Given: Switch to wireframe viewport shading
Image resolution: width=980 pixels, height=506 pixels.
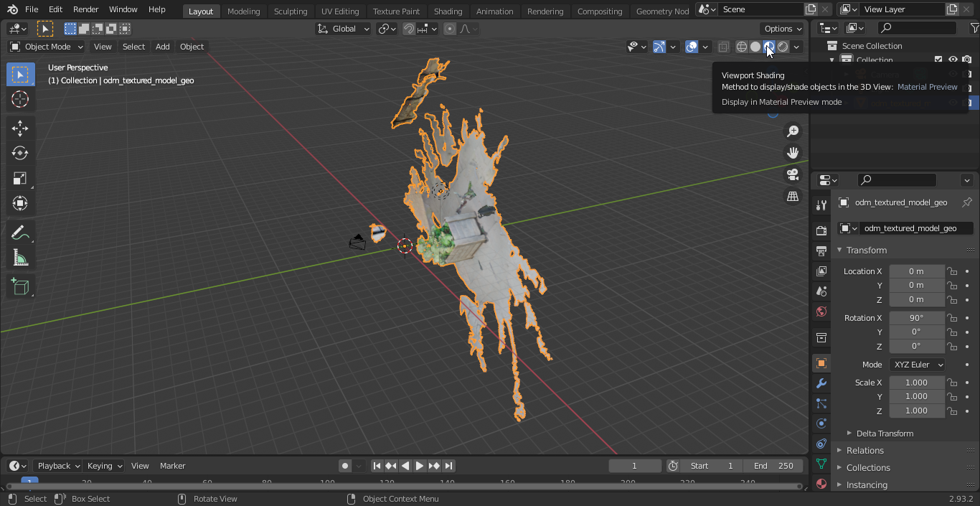Looking at the screenshot, I should tap(742, 47).
